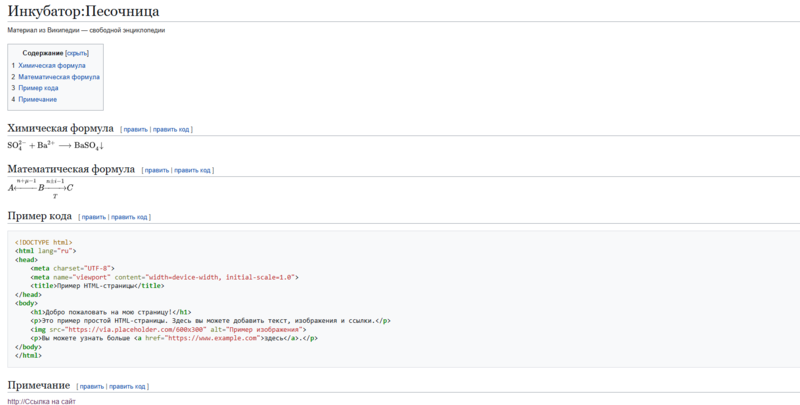Jump to "Химическая формула" in contents
Viewport: 800px width, 405px height.
pos(52,65)
